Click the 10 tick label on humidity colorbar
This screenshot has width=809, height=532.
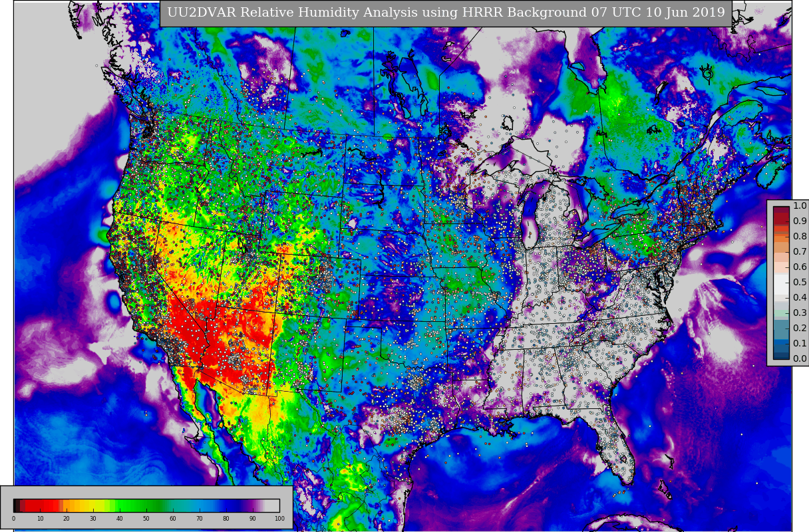(40, 519)
